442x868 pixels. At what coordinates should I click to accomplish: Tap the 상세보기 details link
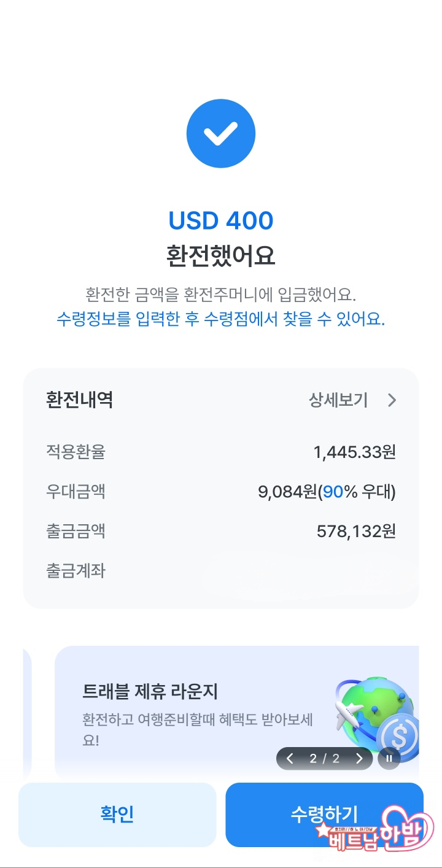[338, 401]
